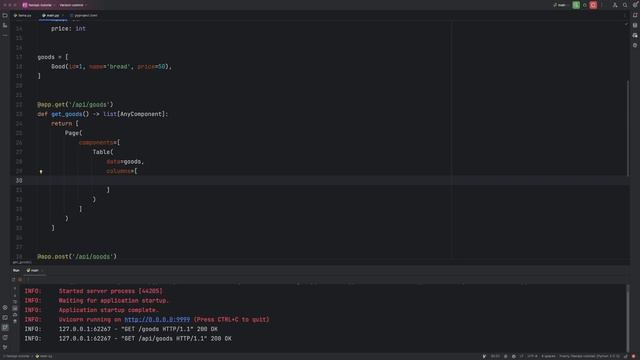
Task: Open Search Everywhere magnifier icon
Action: pos(625,5)
